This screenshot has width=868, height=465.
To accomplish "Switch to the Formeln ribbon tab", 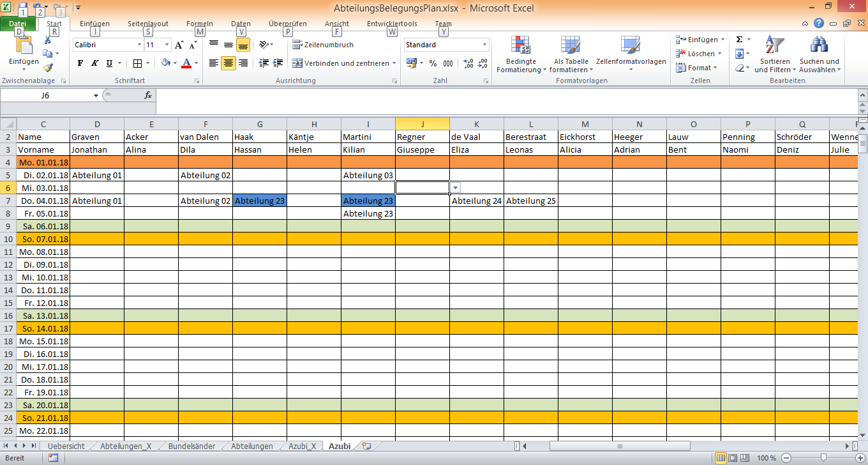I will 199,23.
